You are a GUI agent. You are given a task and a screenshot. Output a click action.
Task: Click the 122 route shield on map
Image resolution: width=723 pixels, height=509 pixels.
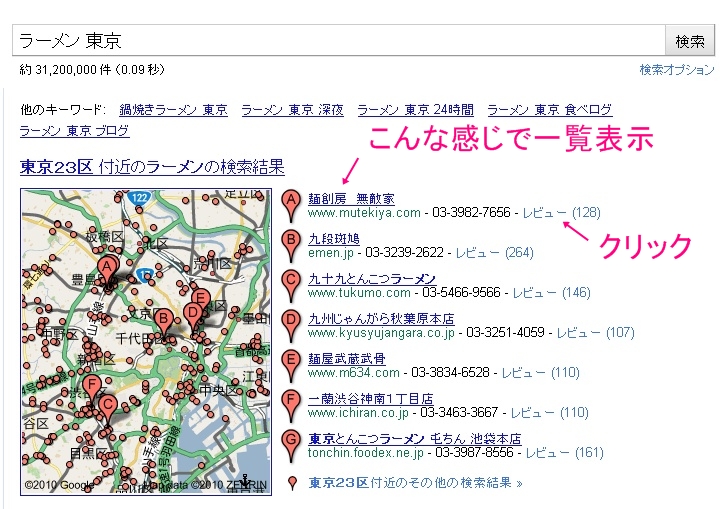(x=139, y=197)
